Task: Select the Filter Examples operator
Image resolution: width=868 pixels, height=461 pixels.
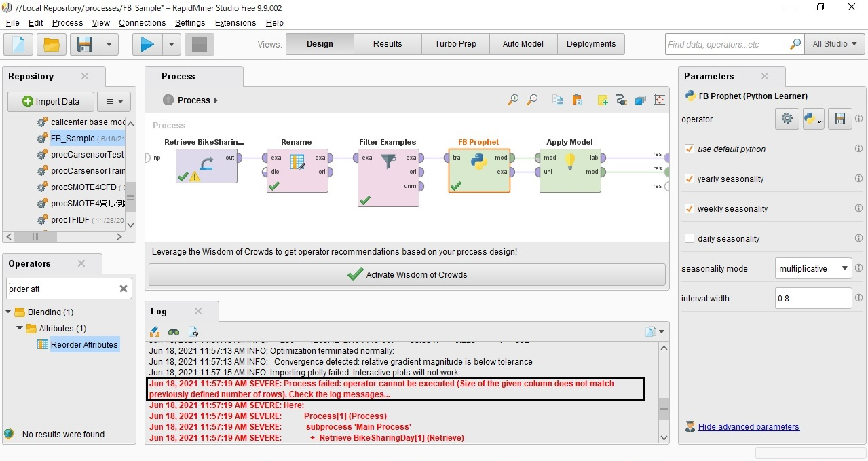Action: [388, 177]
